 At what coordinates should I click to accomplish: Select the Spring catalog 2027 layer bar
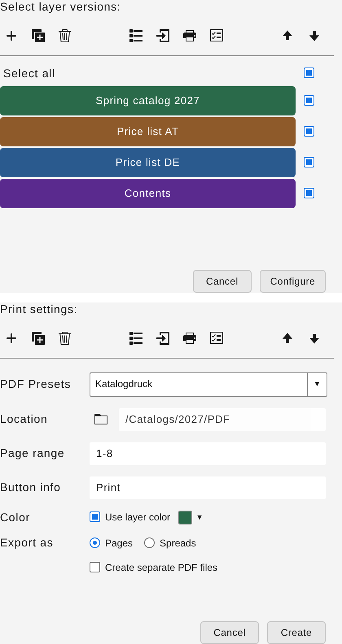148,101
